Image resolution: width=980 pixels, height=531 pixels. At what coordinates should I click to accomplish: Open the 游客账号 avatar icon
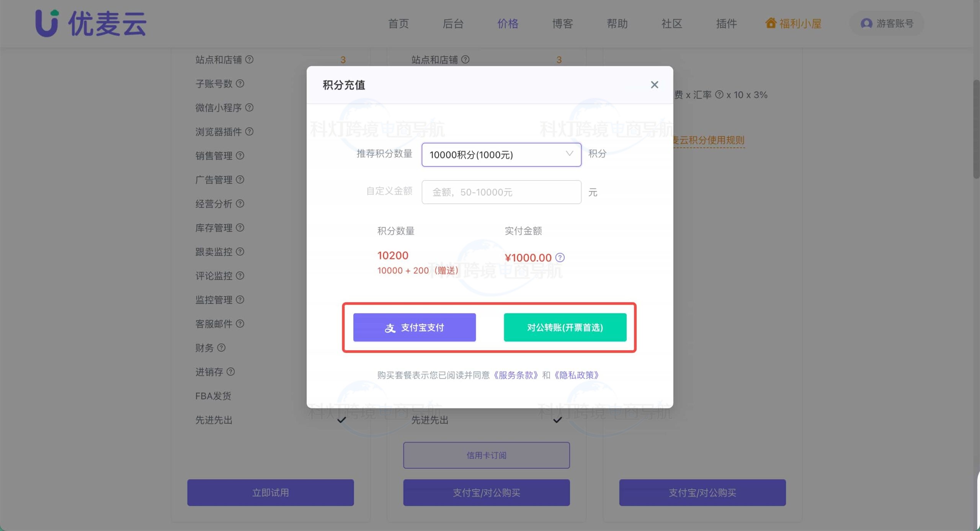point(866,23)
